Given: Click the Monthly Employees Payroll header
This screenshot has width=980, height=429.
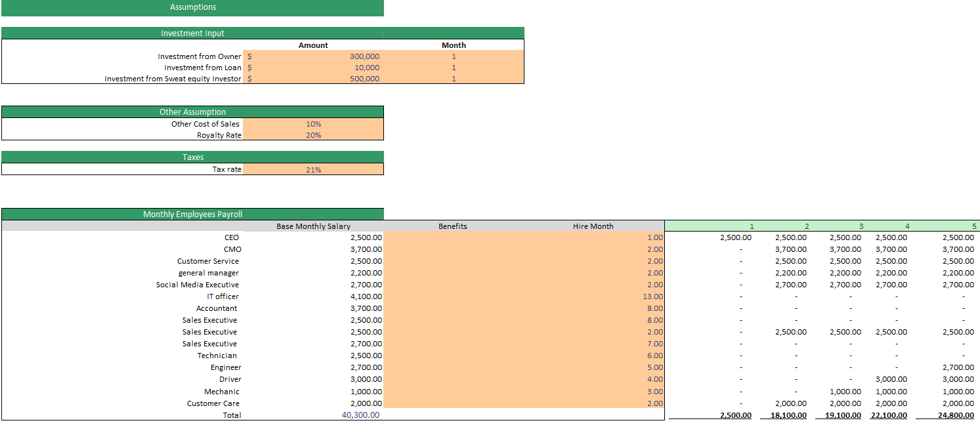Looking at the screenshot, I should tap(192, 214).
